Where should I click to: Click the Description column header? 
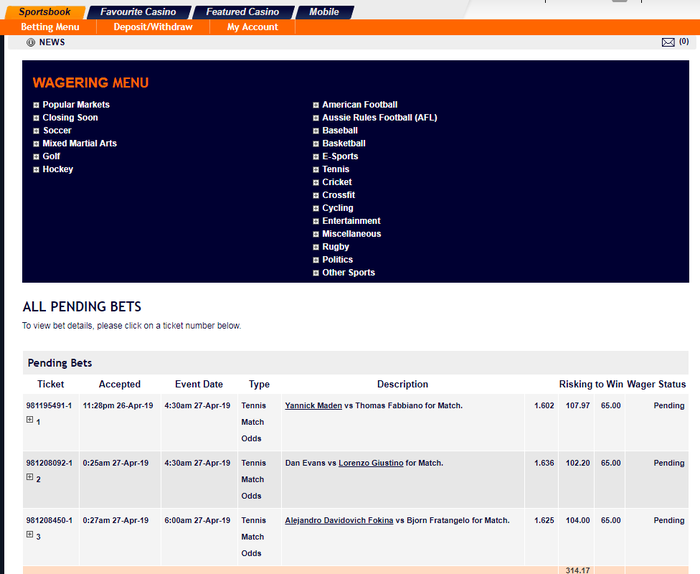tap(403, 384)
